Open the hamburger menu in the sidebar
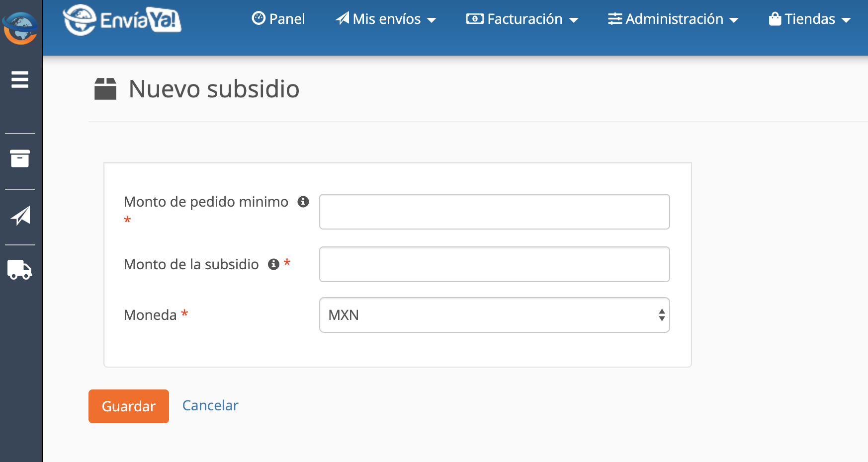Screen dimensions: 868x462 20,79
